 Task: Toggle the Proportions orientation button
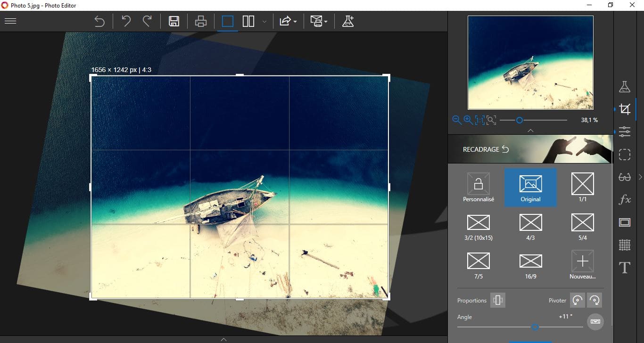498,300
